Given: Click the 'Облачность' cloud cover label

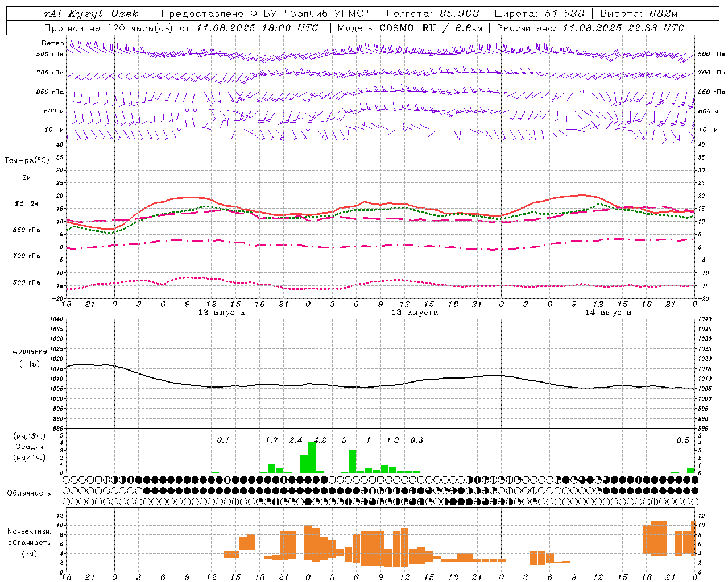Looking at the screenshot, I should coord(29,493).
